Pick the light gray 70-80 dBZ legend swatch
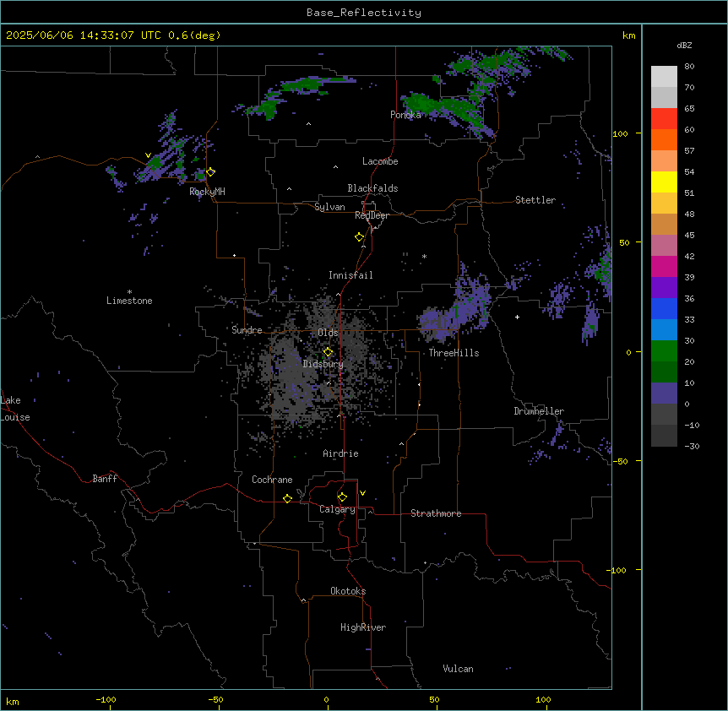728x711 pixels. pyautogui.click(x=664, y=77)
